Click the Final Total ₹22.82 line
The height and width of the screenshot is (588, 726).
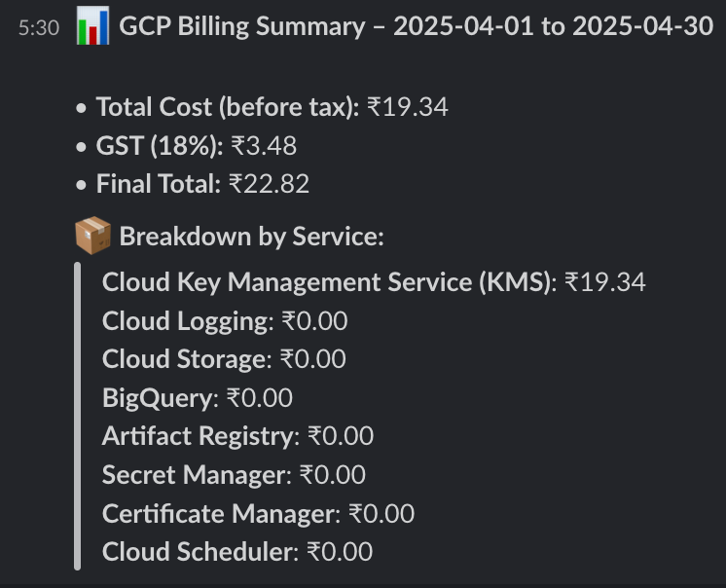pyautogui.click(x=202, y=184)
